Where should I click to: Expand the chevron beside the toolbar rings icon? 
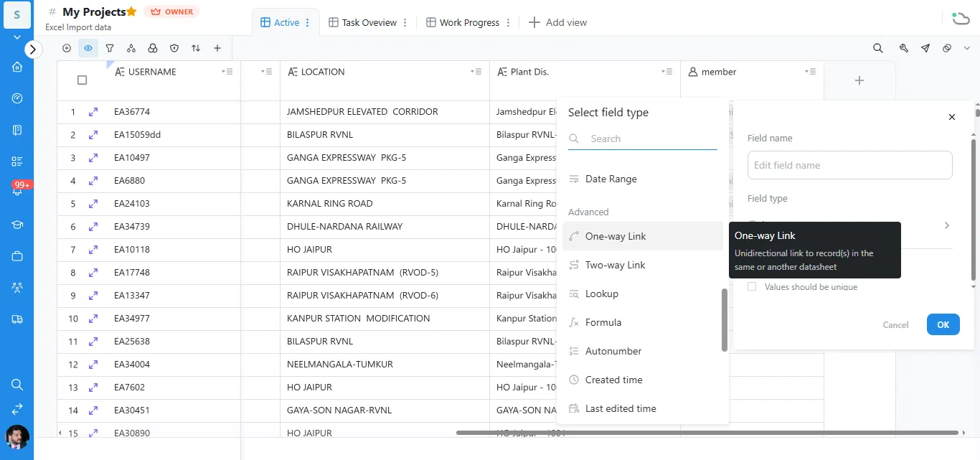(966, 48)
